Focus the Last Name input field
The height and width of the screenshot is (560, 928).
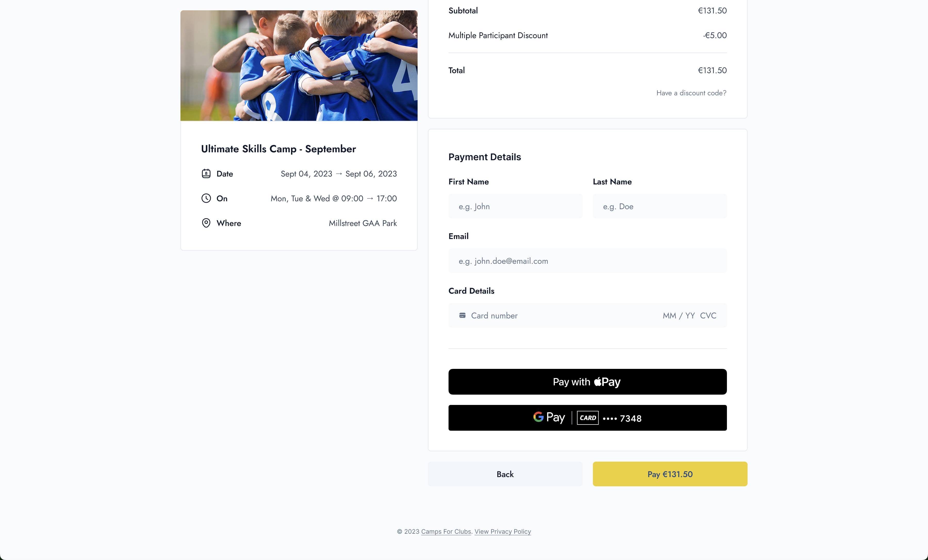[659, 206]
